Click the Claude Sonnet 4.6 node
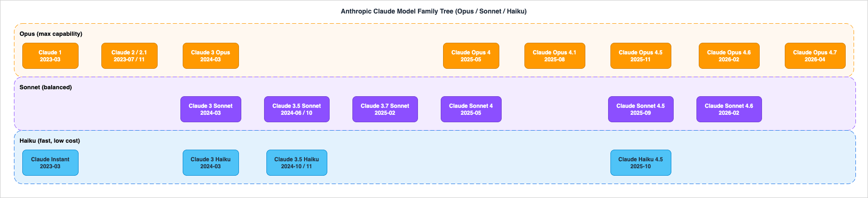Viewport: 868px width, 198px height. coord(729,109)
